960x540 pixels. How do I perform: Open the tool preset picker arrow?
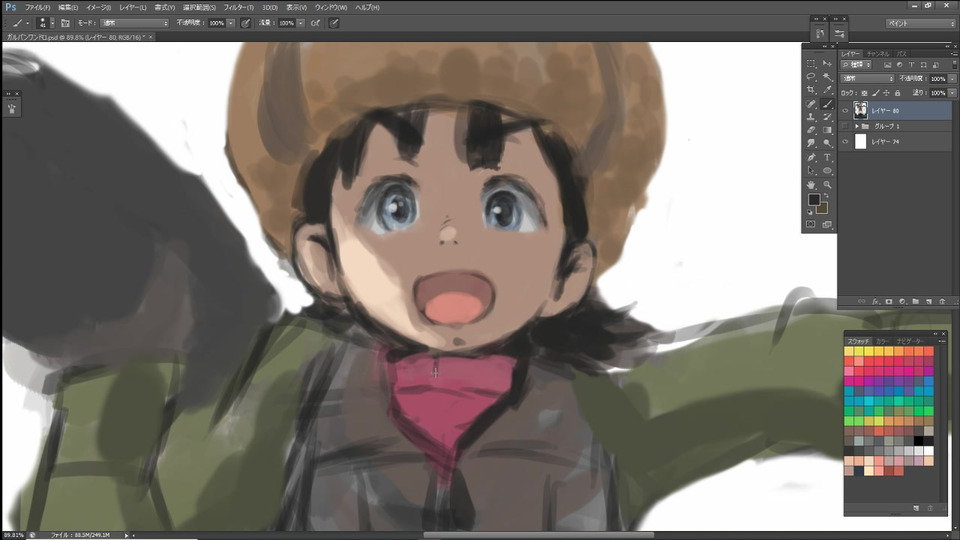28,23
